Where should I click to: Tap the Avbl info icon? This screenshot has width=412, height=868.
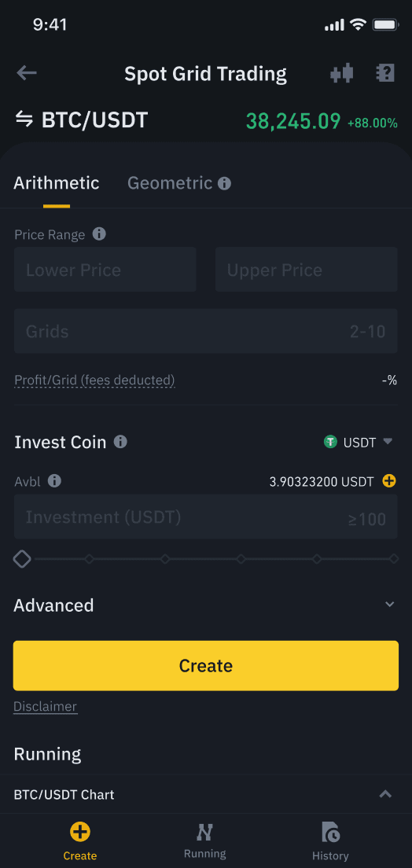[54, 480]
